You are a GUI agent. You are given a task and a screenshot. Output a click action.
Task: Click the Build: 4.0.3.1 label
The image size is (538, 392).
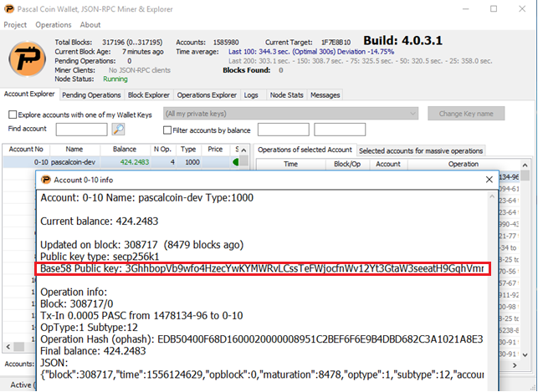pos(402,41)
